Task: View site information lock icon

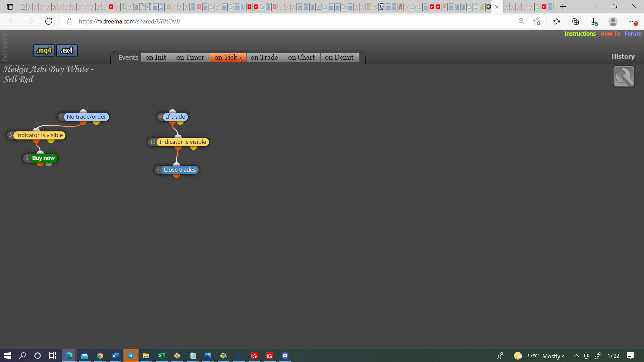Action: [x=69, y=21]
